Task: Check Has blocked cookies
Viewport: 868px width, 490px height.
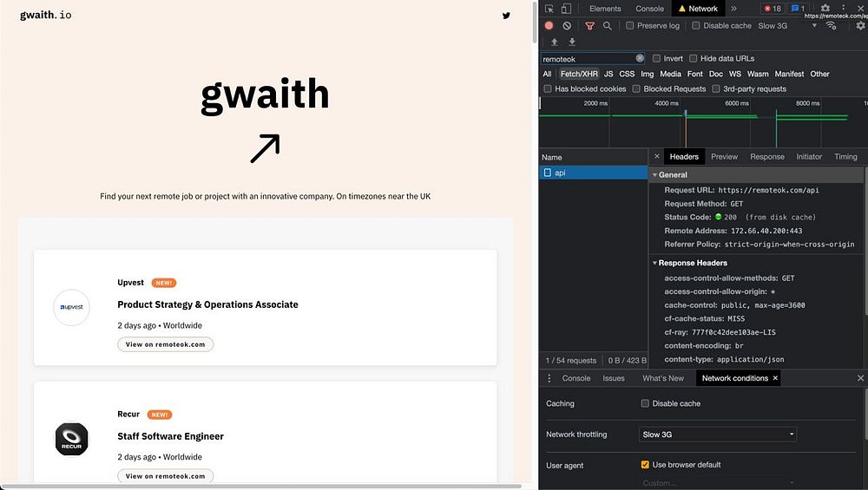Action: (x=548, y=88)
